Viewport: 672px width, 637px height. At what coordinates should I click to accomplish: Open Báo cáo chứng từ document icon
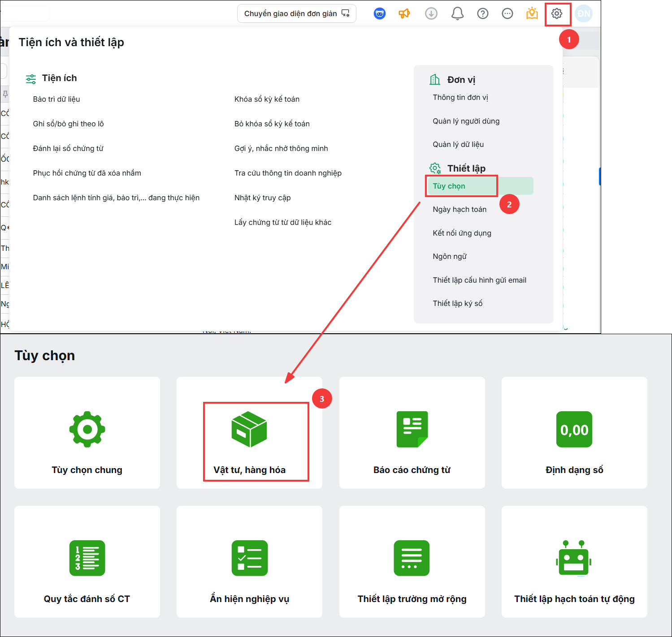pyautogui.click(x=412, y=429)
